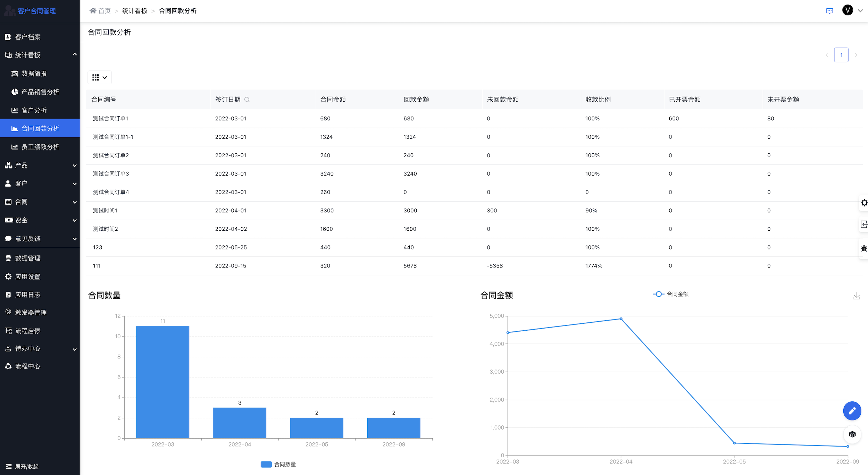This screenshot has width=868, height=475.
Task: Go to 首页 home breadcrumb
Action: click(x=100, y=11)
